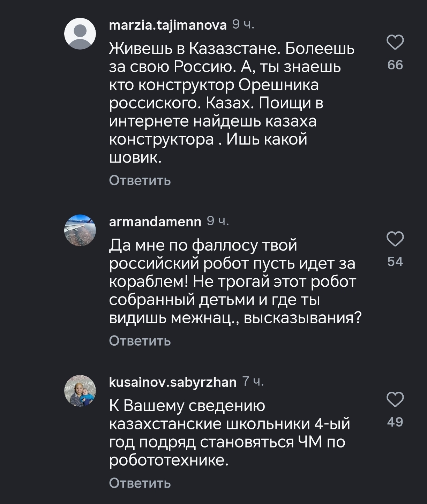Reply to marzia.tajimanova's comment
The width and height of the screenshot is (427, 504).
[140, 181]
